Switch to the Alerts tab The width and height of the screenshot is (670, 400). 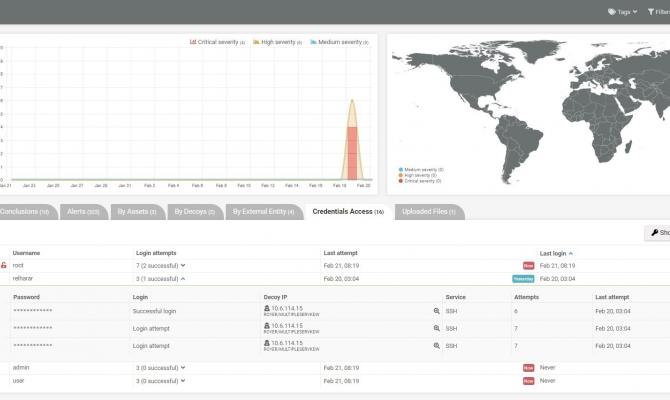click(x=83, y=212)
